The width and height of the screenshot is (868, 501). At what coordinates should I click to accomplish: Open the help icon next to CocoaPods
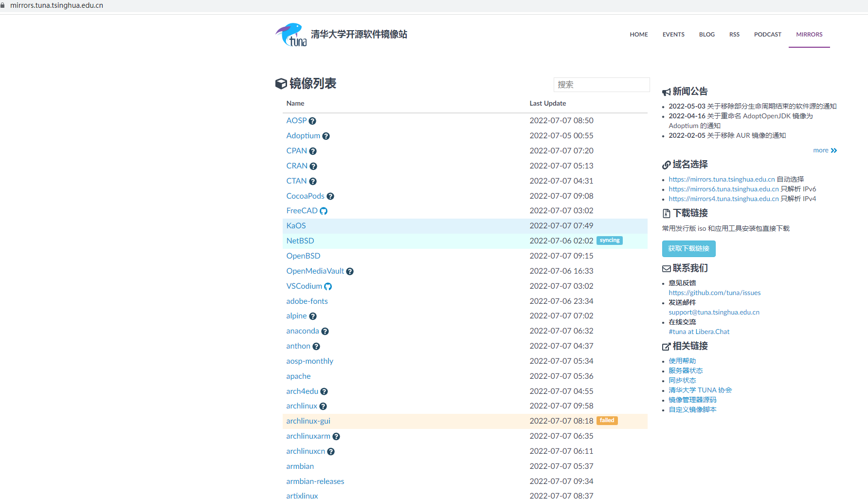click(x=330, y=197)
